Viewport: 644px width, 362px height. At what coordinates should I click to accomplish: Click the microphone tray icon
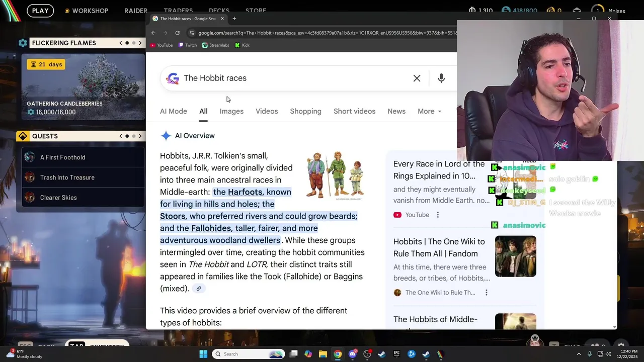(589, 354)
